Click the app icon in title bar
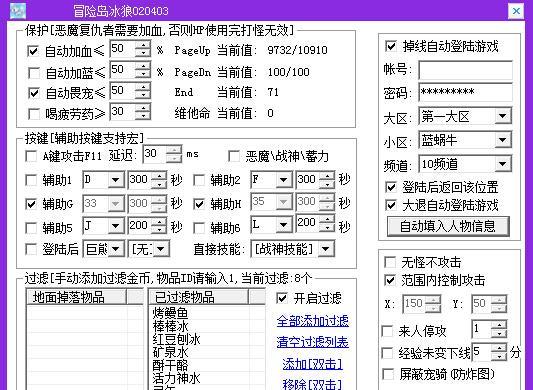This screenshot has width=533, height=390. (x=18, y=11)
